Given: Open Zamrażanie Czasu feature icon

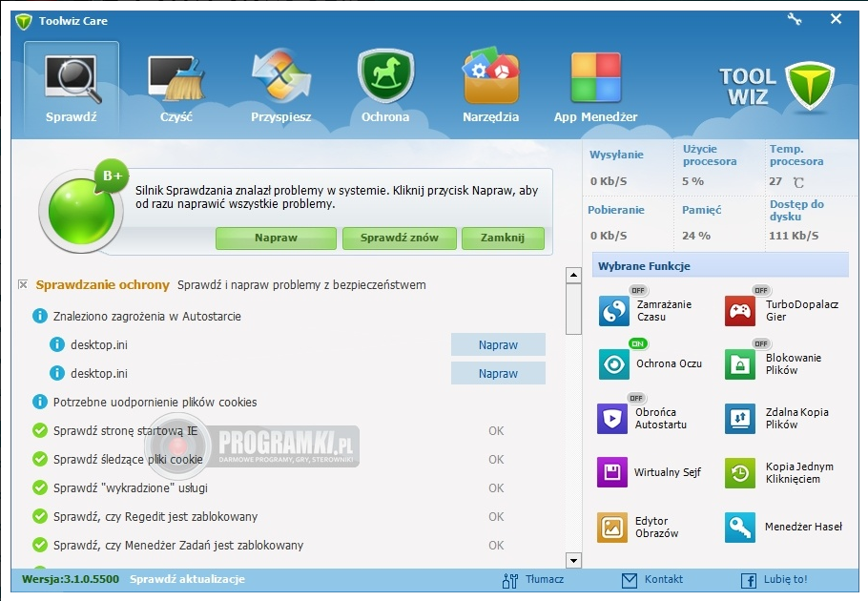Looking at the screenshot, I should coord(614,311).
